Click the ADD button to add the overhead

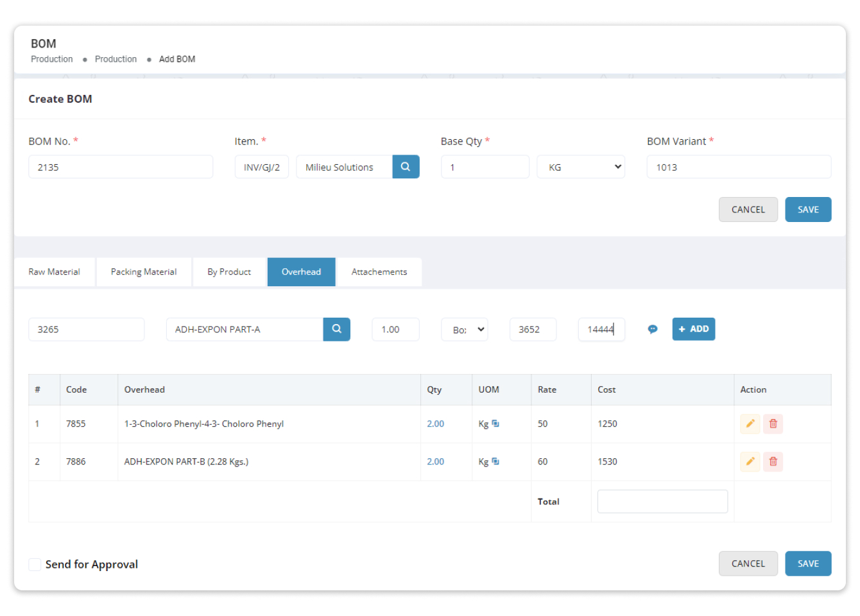click(x=694, y=329)
